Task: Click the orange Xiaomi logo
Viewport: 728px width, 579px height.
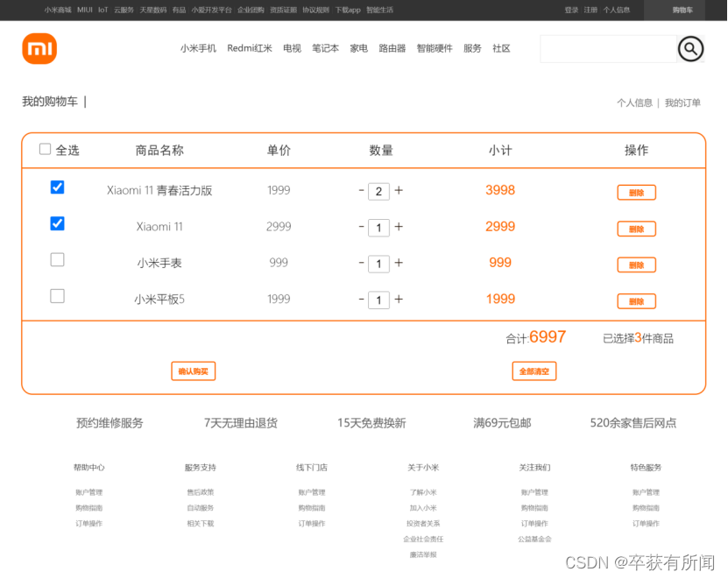Action: [x=39, y=49]
